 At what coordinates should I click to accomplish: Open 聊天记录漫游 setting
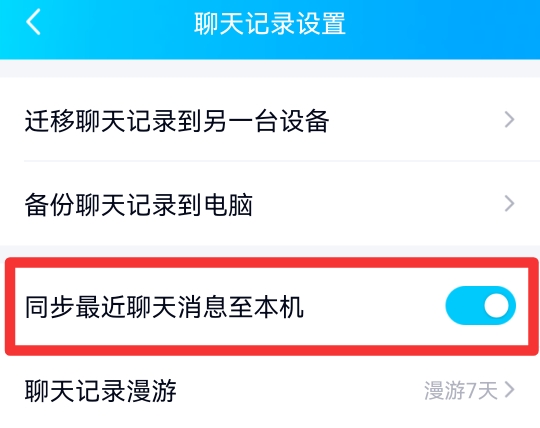click(x=270, y=391)
